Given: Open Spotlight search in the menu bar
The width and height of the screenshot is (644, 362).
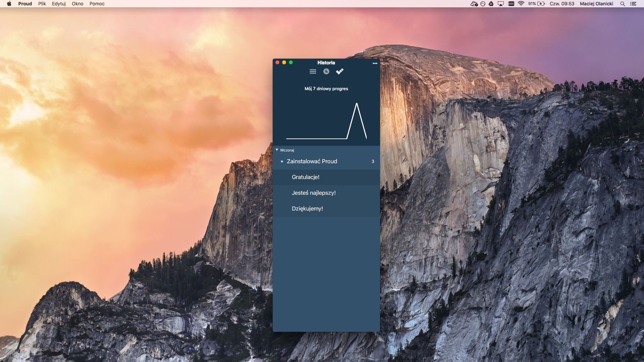Looking at the screenshot, I should (623, 4).
